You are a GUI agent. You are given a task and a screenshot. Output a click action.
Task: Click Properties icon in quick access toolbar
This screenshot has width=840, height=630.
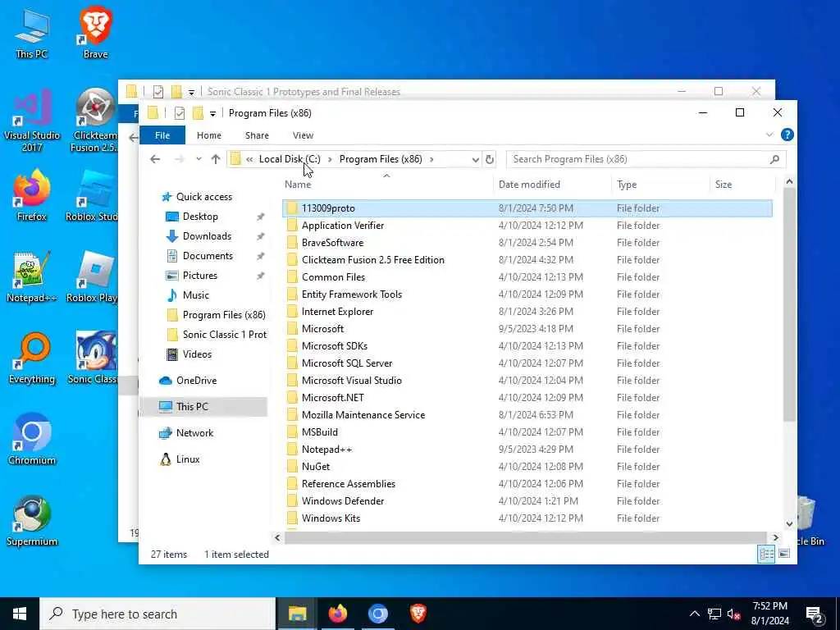pyautogui.click(x=180, y=113)
